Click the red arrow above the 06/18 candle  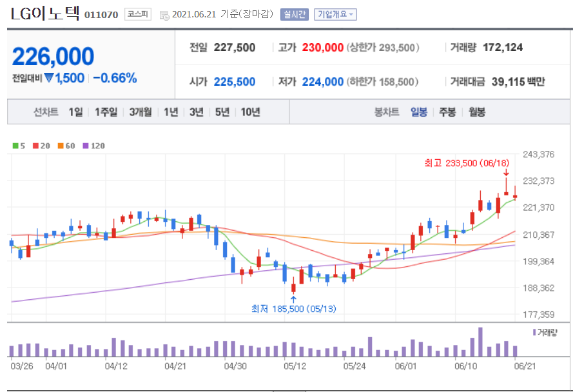pos(506,172)
